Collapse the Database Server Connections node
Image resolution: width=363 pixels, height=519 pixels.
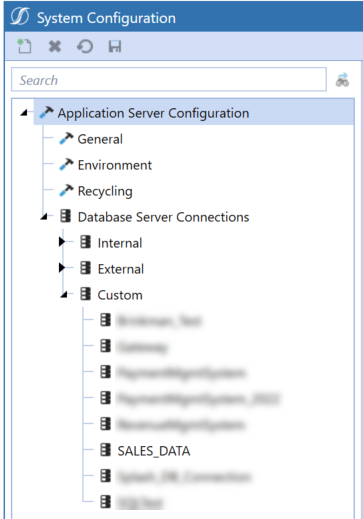pyautogui.click(x=44, y=217)
